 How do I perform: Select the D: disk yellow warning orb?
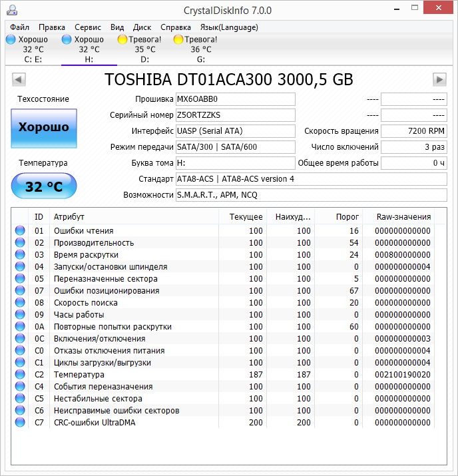click(x=122, y=39)
